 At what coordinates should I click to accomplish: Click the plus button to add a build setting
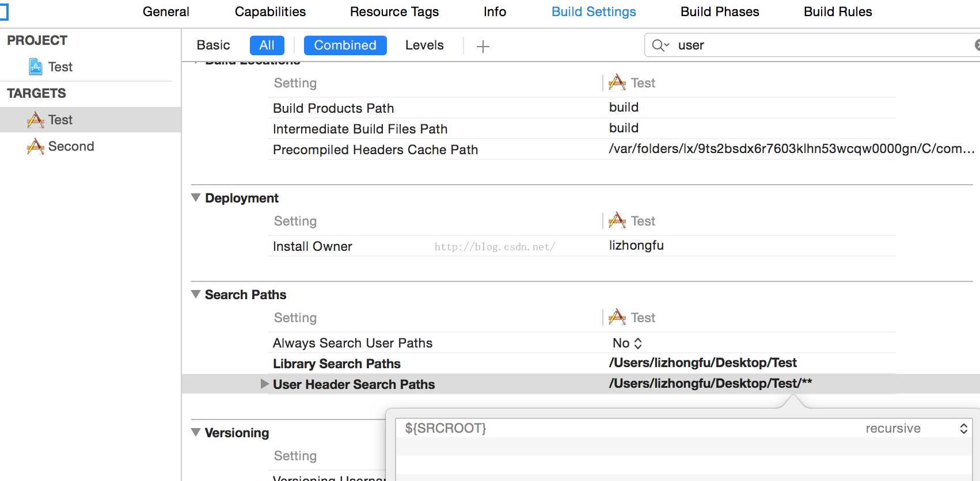click(483, 46)
